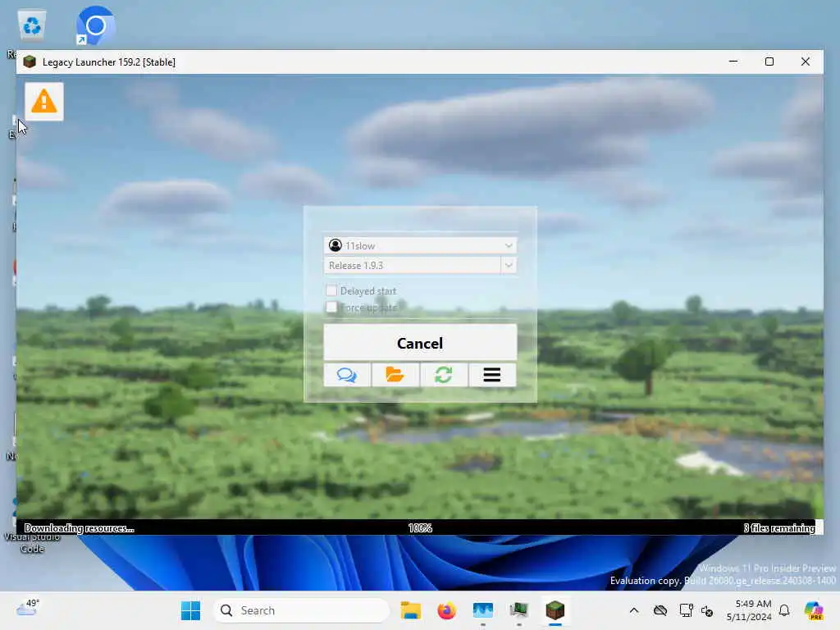Cancel the resource download
This screenshot has width=840, height=630.
pos(420,343)
